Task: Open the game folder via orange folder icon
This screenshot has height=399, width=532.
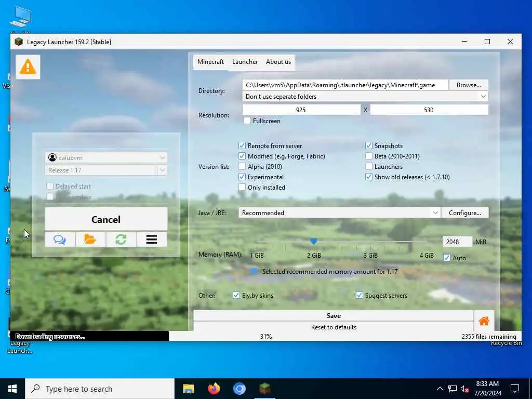Action: click(90, 240)
